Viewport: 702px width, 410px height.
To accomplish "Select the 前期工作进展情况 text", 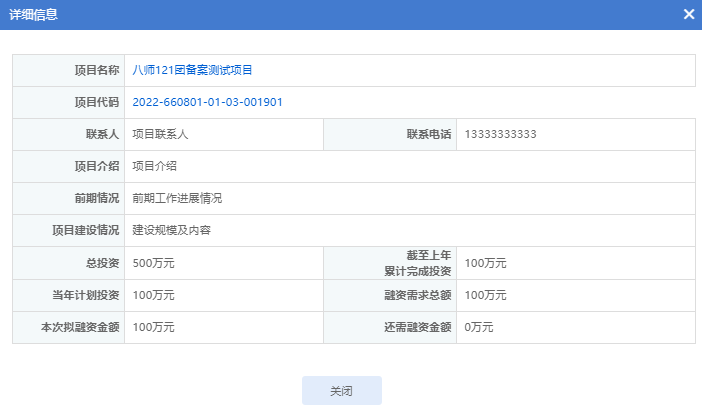I will point(177,198).
